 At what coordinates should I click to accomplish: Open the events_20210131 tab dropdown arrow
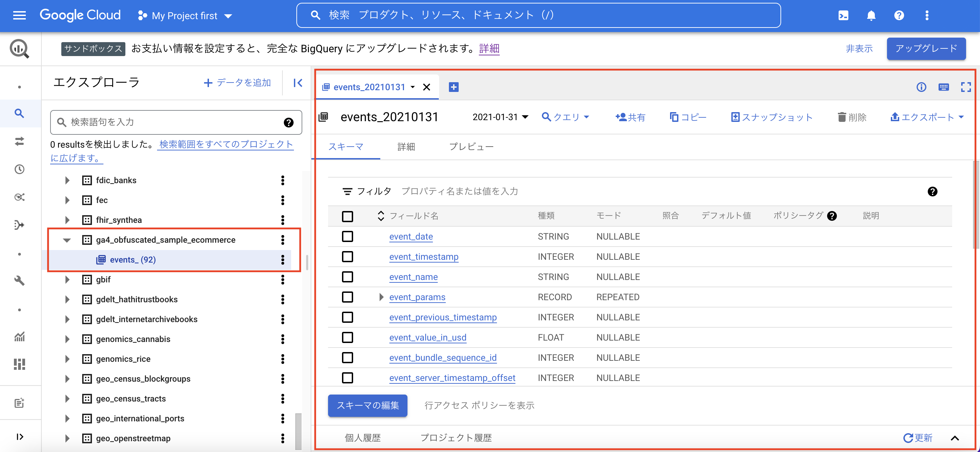coord(413,87)
